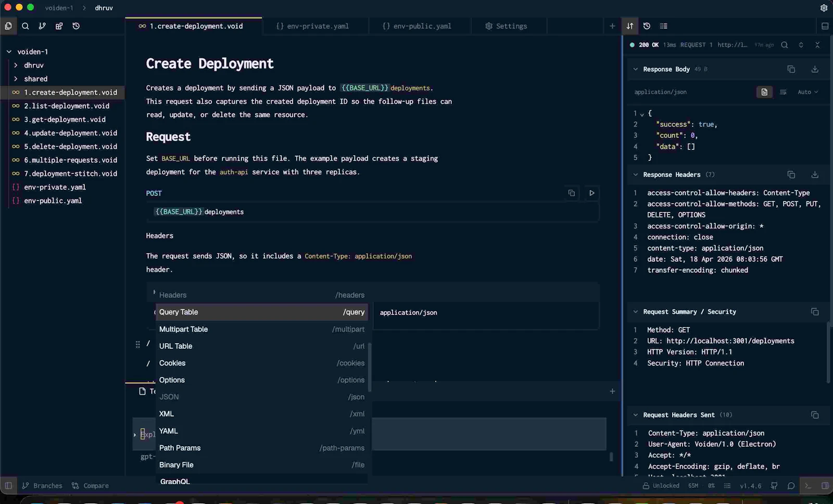Open the search icon in sidebar toolbar
833x504 pixels.
[x=25, y=26]
